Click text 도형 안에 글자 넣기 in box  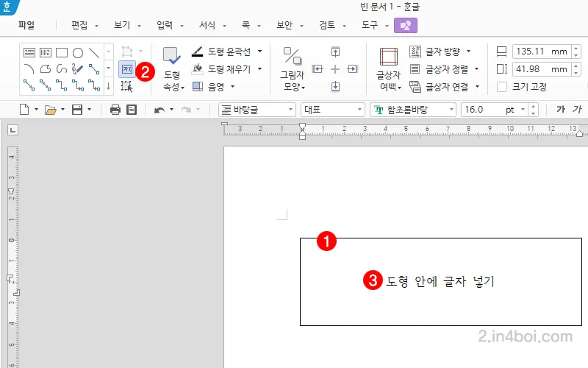point(440,281)
